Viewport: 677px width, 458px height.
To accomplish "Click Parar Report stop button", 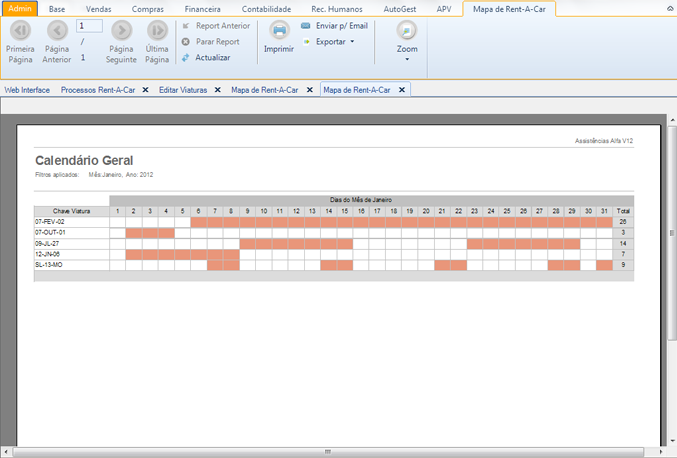I will [211, 41].
